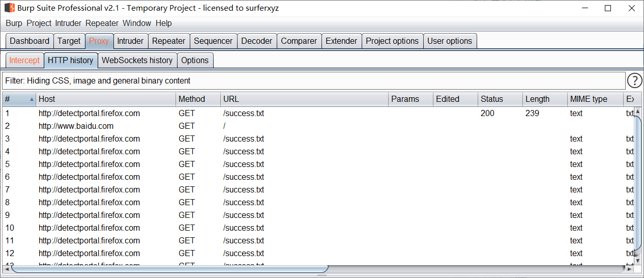Open the Burp menu
This screenshot has height=278, width=644.
(x=14, y=23)
